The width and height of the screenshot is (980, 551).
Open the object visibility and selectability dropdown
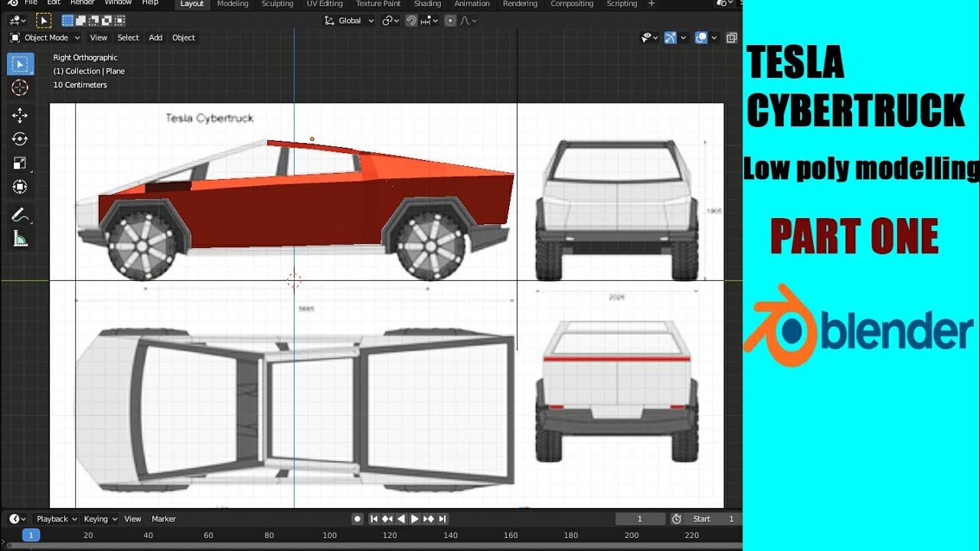(x=649, y=37)
